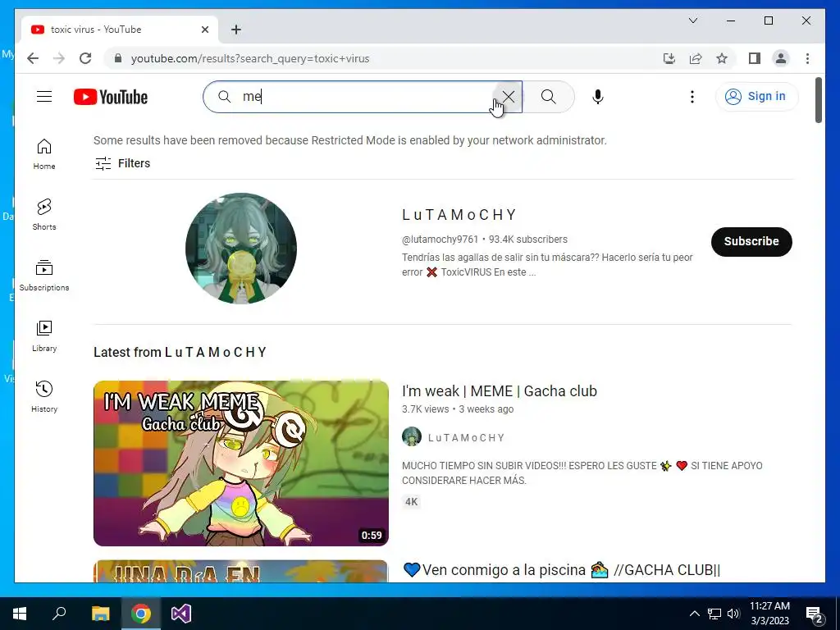Click the network tray icon
Screen dimensions: 840x630
714,614
